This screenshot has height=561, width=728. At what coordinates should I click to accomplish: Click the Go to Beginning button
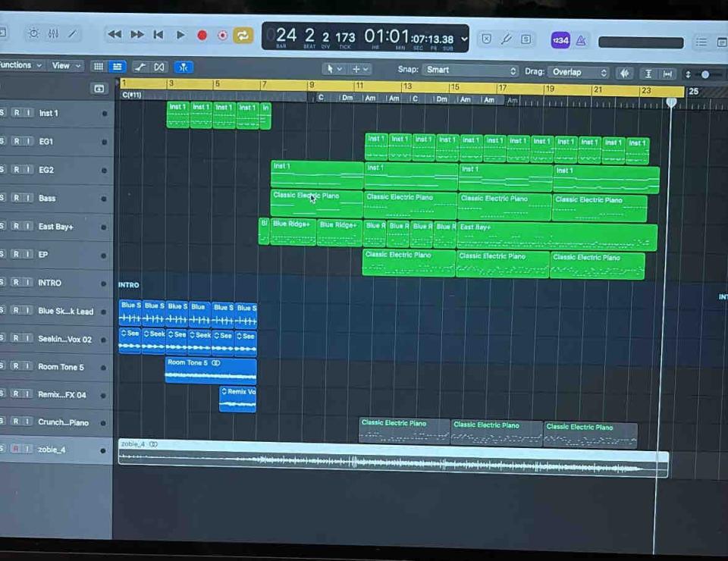click(x=158, y=35)
